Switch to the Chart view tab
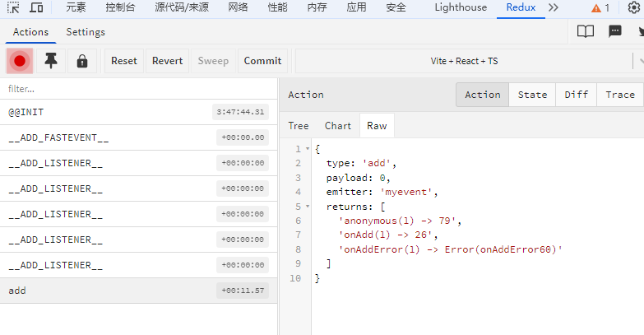Screen dimensions: 644x335 (x=337, y=126)
